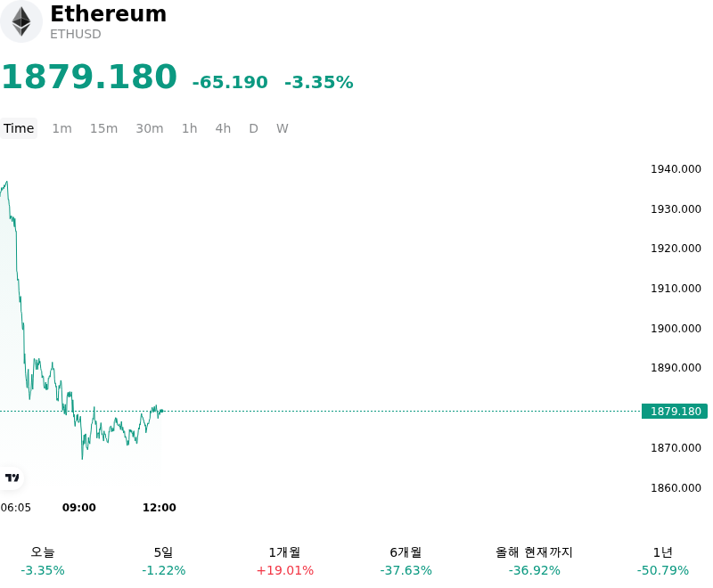Select the 1h chart interval
Screen dimensions: 713x588
(x=190, y=128)
